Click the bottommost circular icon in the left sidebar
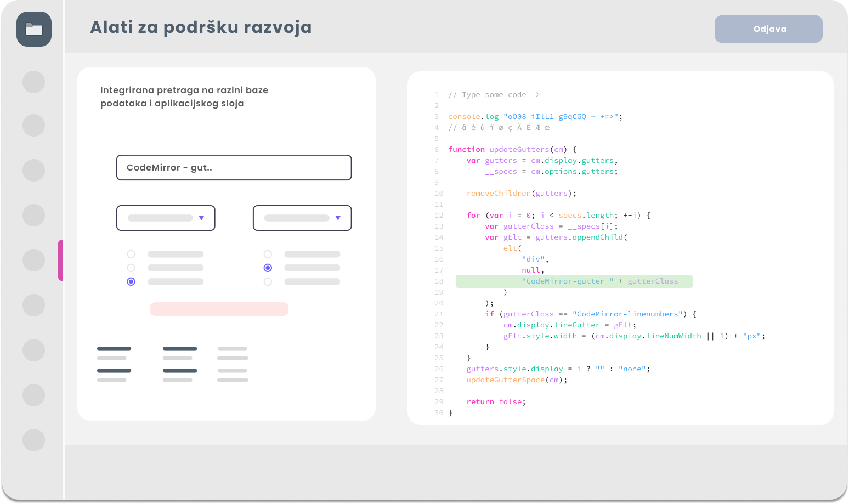This screenshot has height=504, width=849. coord(34,440)
